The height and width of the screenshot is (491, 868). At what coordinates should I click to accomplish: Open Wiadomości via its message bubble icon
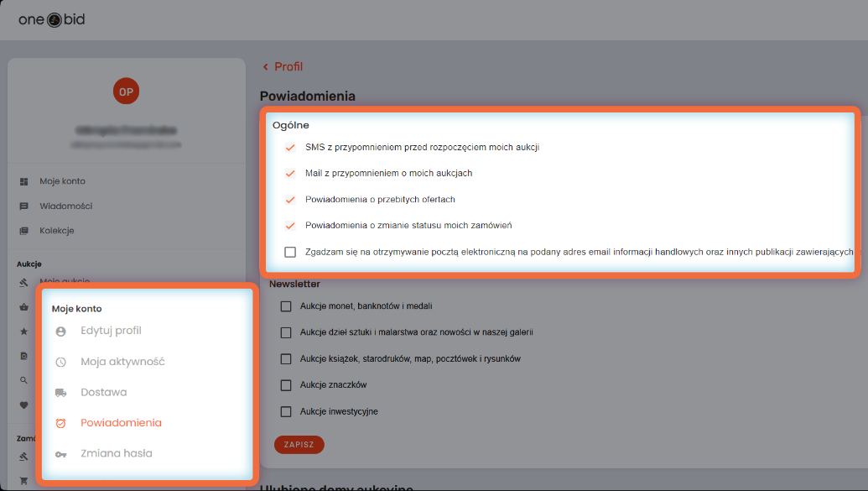(x=23, y=206)
